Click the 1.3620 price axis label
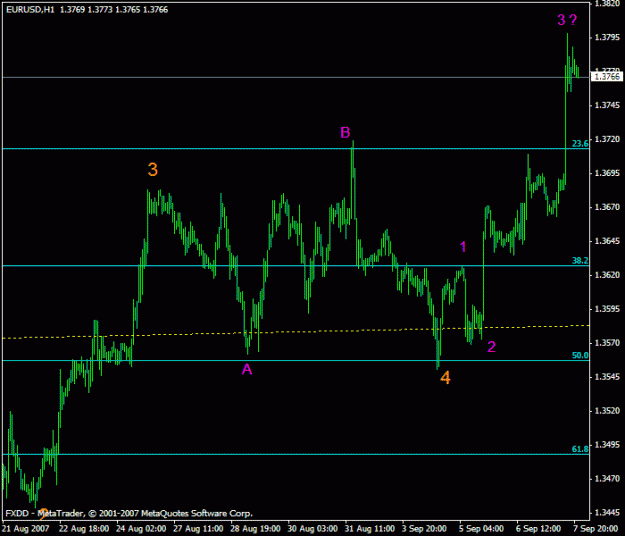The width and height of the screenshot is (625, 536). 607,275
